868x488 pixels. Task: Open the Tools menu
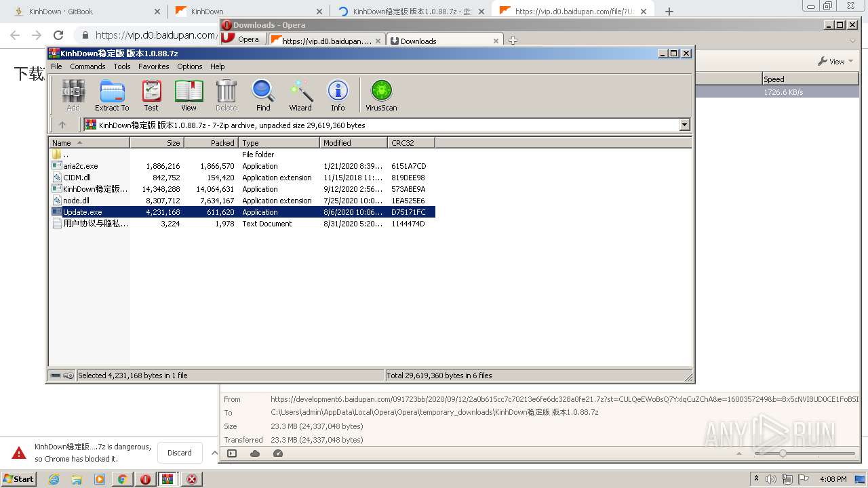click(122, 66)
